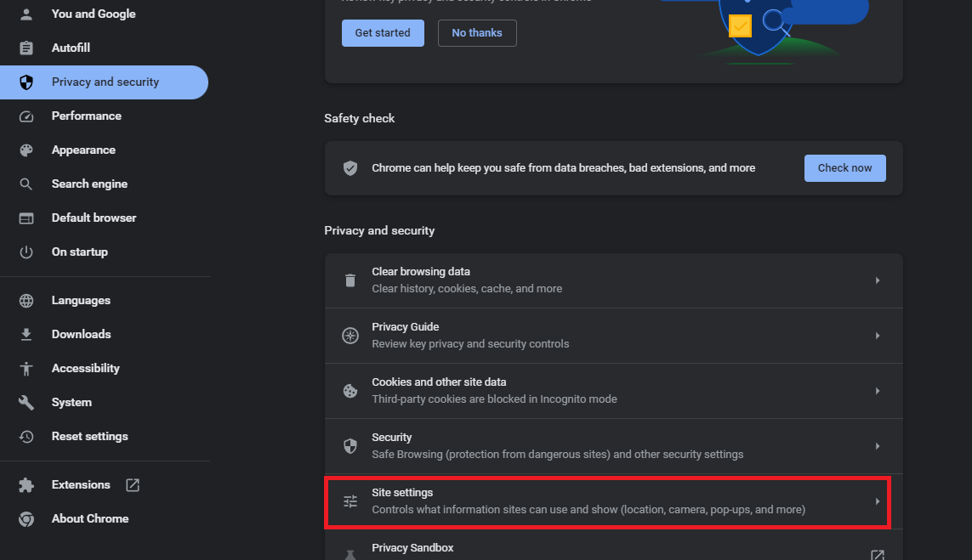Screen dimensions: 972x560
Task: Dismiss privacy guide with No thanks
Action: click(477, 33)
